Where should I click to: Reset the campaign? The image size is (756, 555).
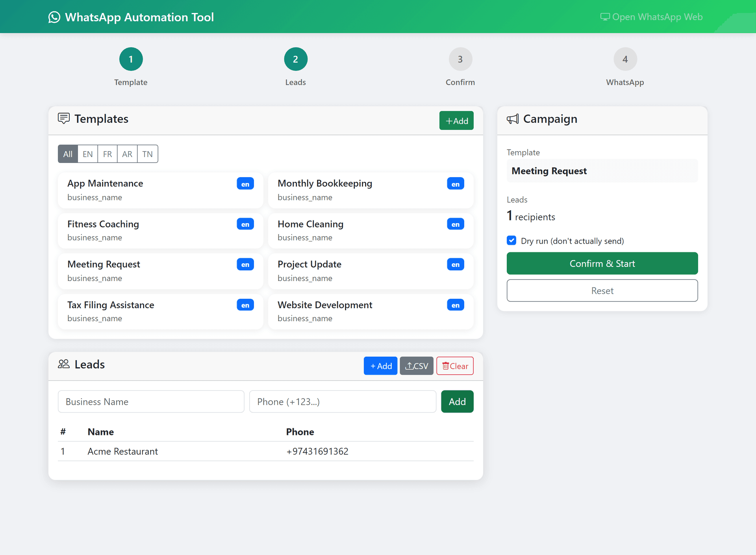[602, 290]
